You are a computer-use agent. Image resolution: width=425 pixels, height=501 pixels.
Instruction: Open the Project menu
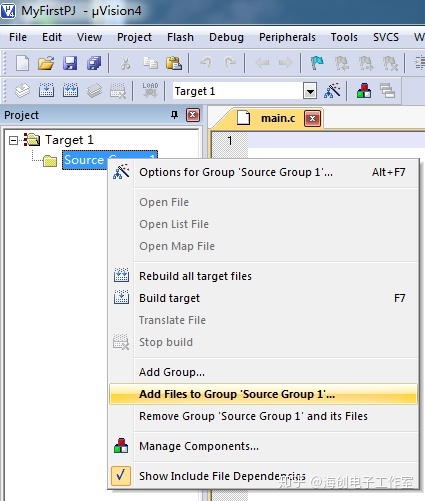(134, 37)
